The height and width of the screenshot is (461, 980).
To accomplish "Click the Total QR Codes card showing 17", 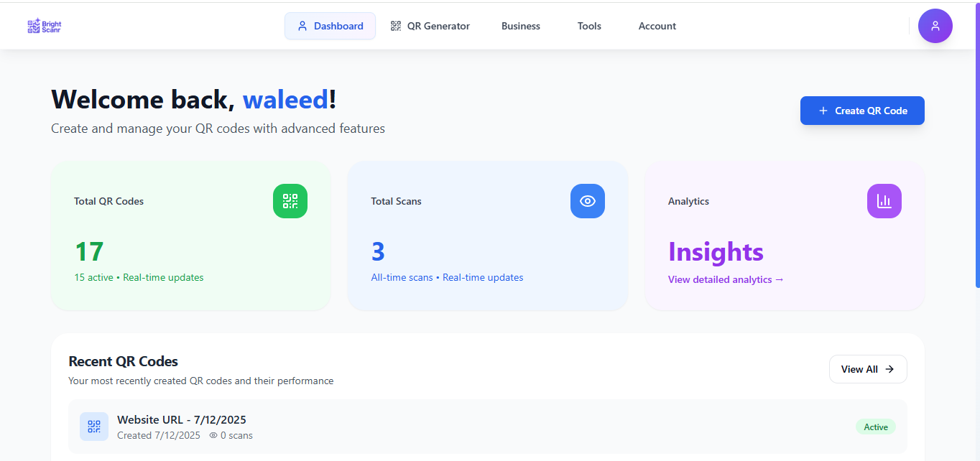I will (191, 236).
